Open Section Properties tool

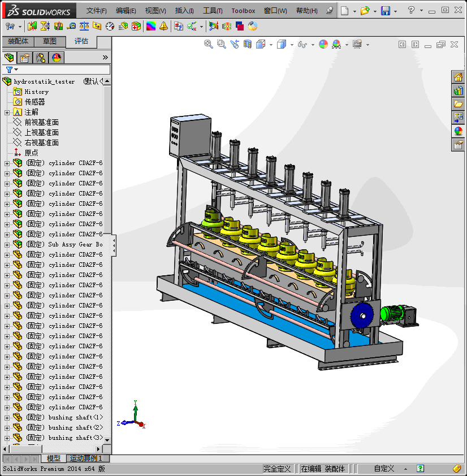97,27
